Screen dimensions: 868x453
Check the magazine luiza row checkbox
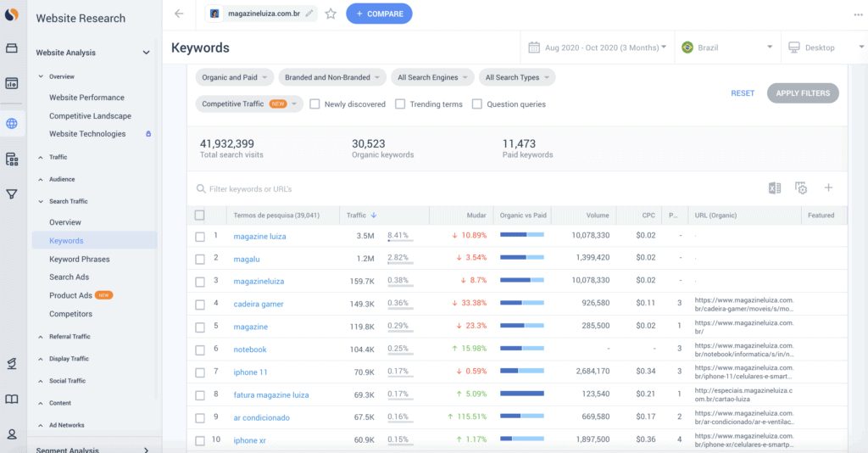pyautogui.click(x=200, y=237)
